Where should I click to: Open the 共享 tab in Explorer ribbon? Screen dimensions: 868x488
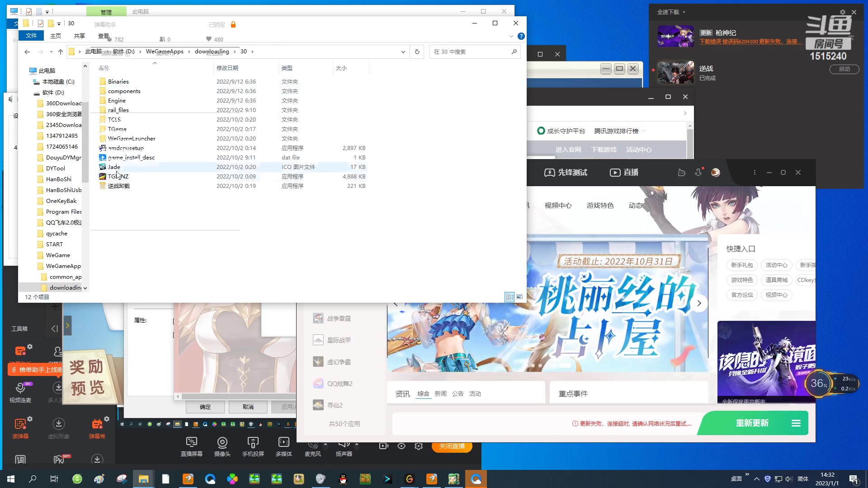[80, 36]
